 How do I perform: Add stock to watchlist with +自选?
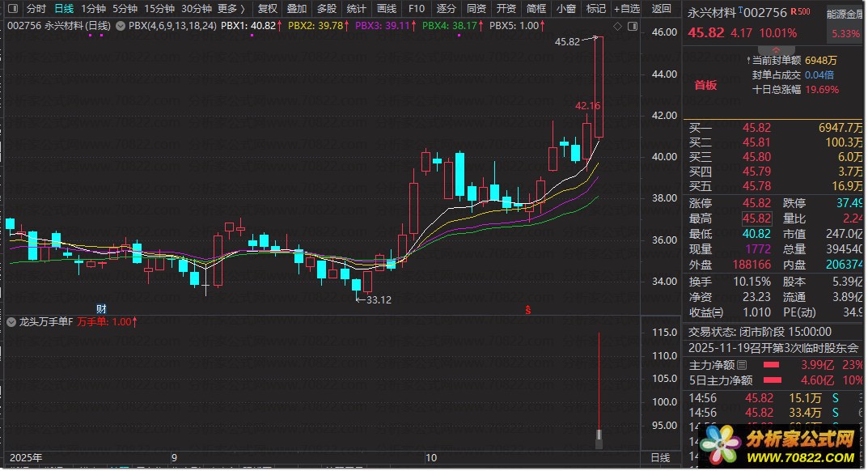tap(627, 8)
